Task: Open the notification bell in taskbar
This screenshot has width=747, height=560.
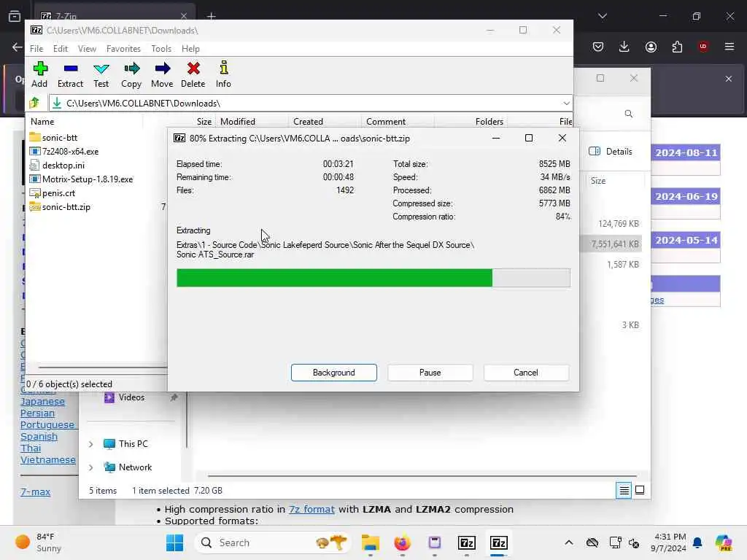Action: 697,542
